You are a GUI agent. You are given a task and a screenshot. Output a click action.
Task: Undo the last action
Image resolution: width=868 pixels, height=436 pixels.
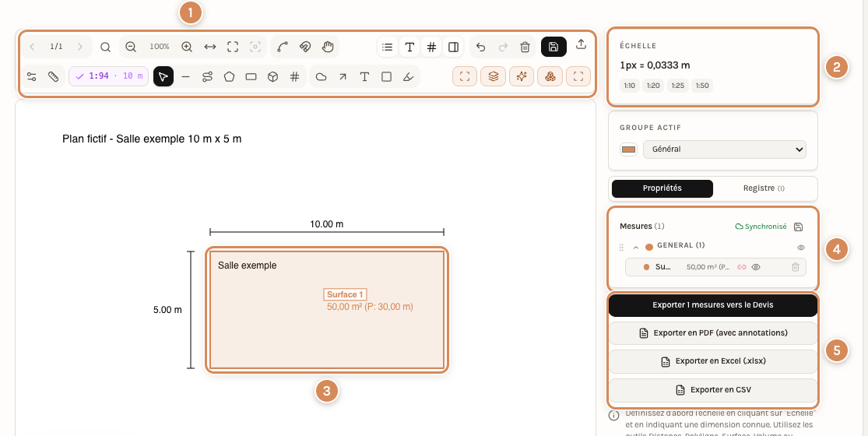[x=480, y=47]
